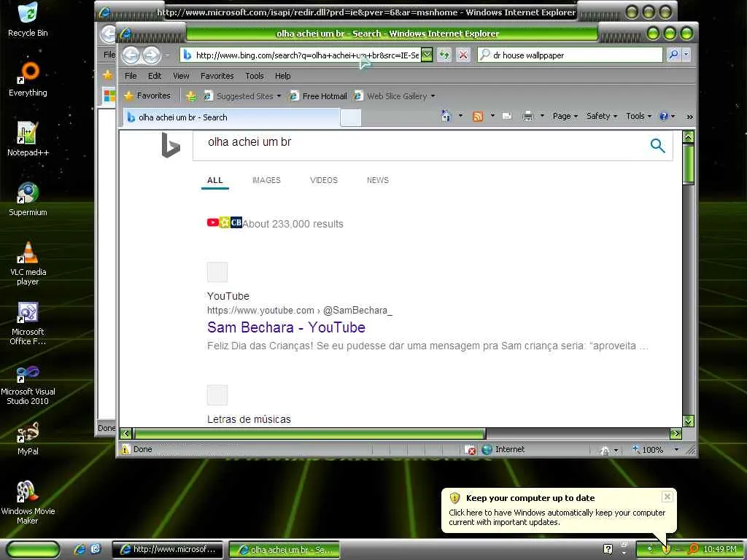Screen dimensions: 747x560
Task: Expand the zoom level 100% dropdown
Action: [676, 449]
